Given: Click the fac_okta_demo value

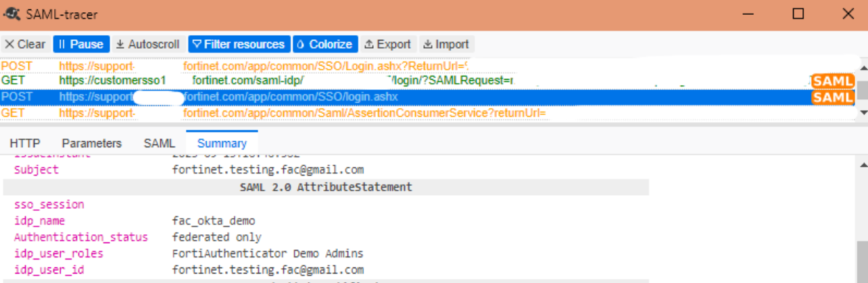Looking at the screenshot, I should click(x=214, y=221).
